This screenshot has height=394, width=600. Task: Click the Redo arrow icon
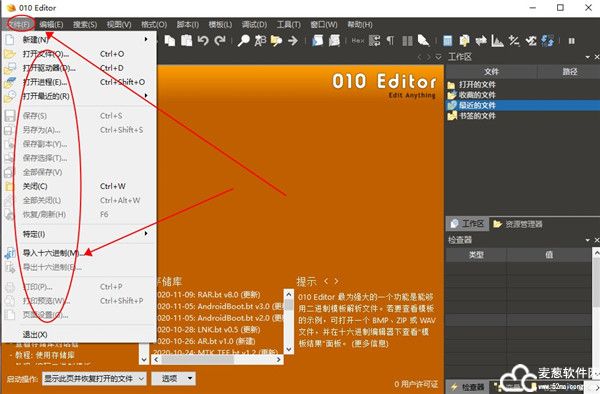point(220,40)
